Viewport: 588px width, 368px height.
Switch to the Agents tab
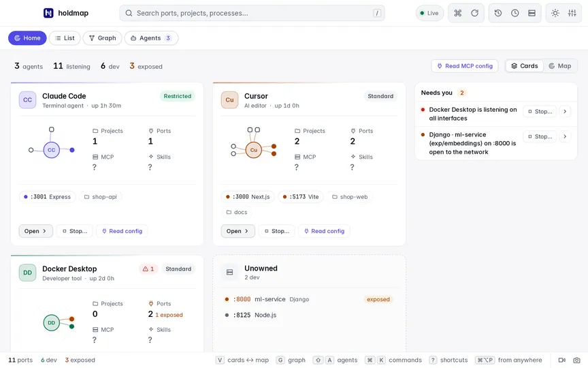(x=151, y=38)
